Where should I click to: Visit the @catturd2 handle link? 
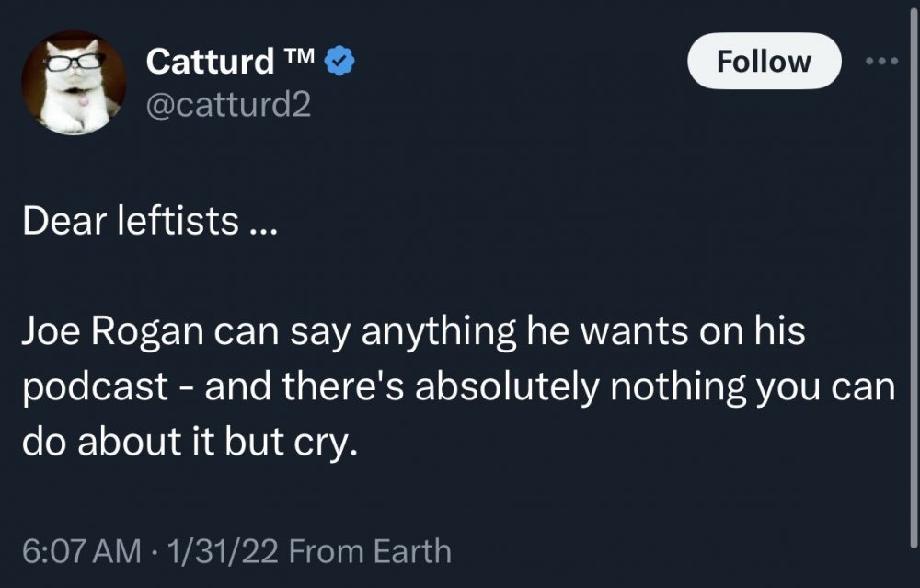tap(229, 107)
